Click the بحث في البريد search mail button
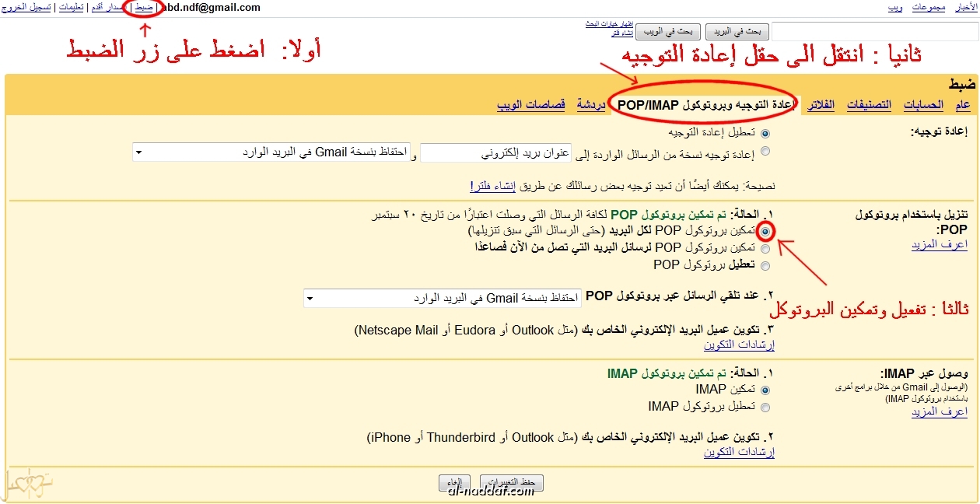The width and height of the screenshot is (980, 504). click(737, 32)
